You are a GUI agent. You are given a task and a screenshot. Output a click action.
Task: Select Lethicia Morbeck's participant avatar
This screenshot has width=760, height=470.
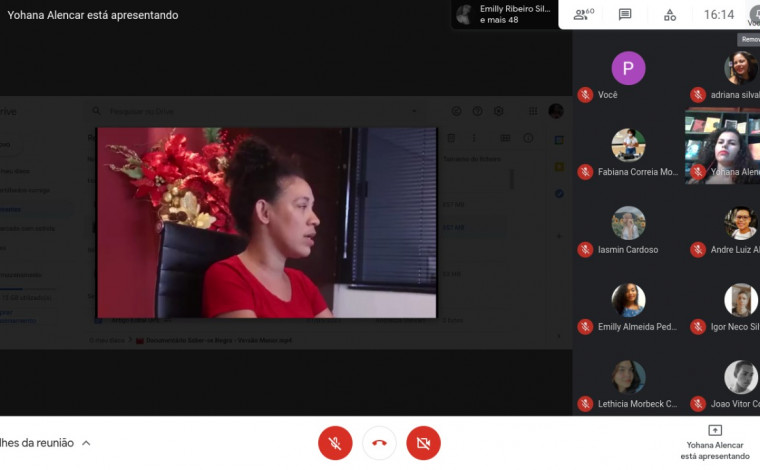coord(628,377)
